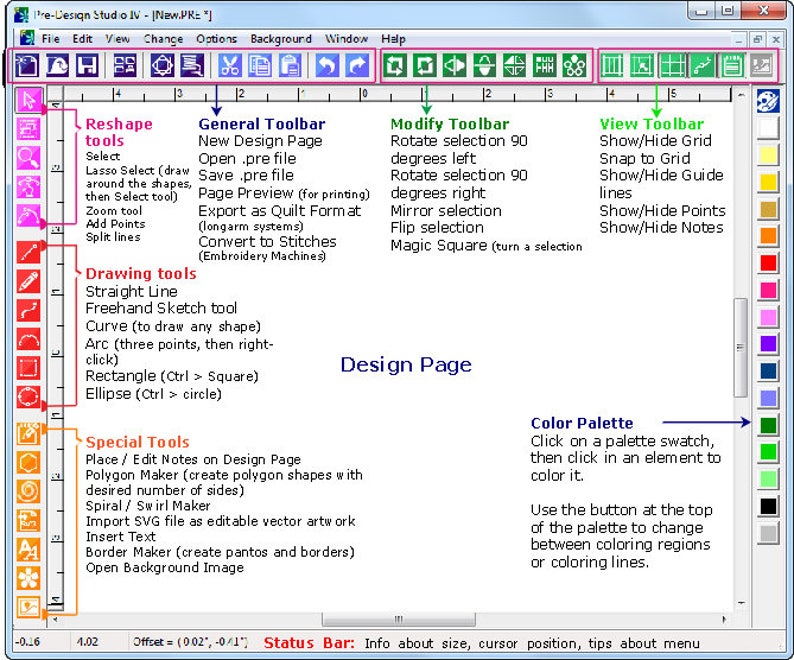
Task: Click the Flip selection icon
Action: tap(485, 65)
